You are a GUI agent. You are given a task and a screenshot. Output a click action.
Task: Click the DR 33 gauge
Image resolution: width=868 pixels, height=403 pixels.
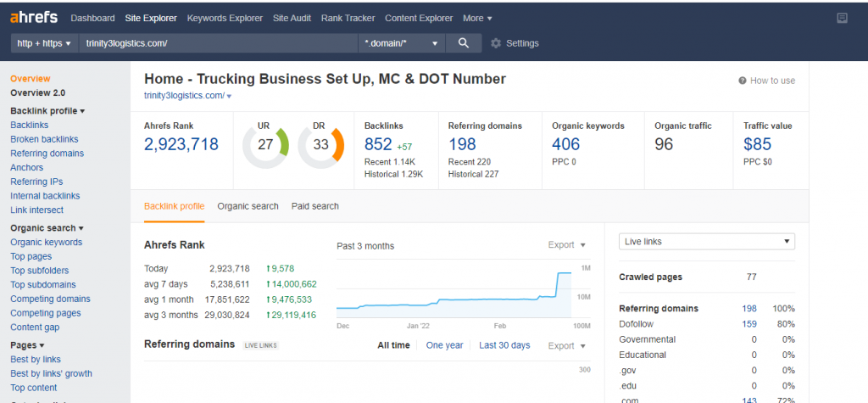320,145
